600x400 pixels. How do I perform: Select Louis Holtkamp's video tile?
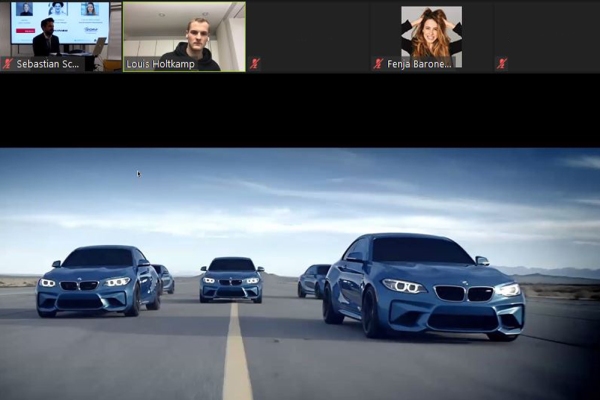pos(184,37)
